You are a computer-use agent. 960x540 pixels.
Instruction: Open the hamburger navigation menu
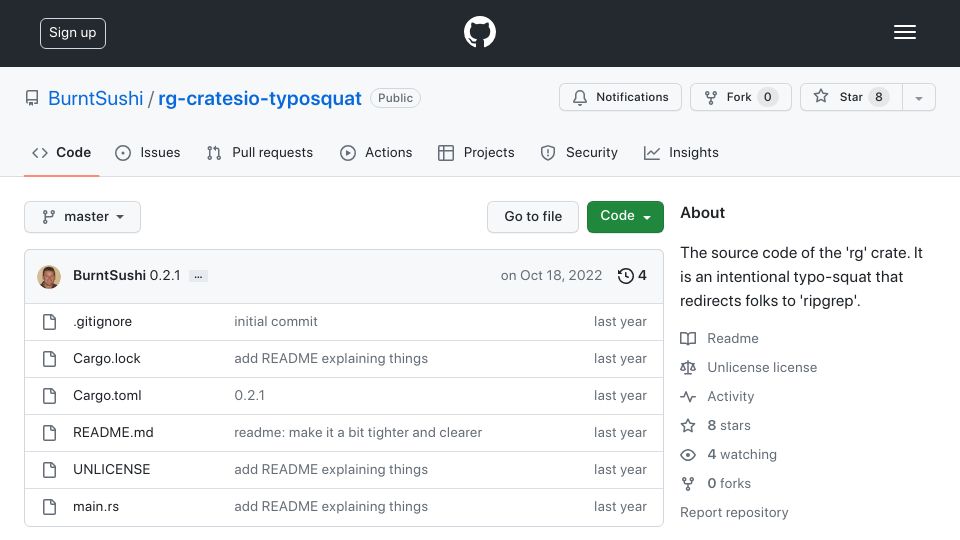tap(904, 32)
